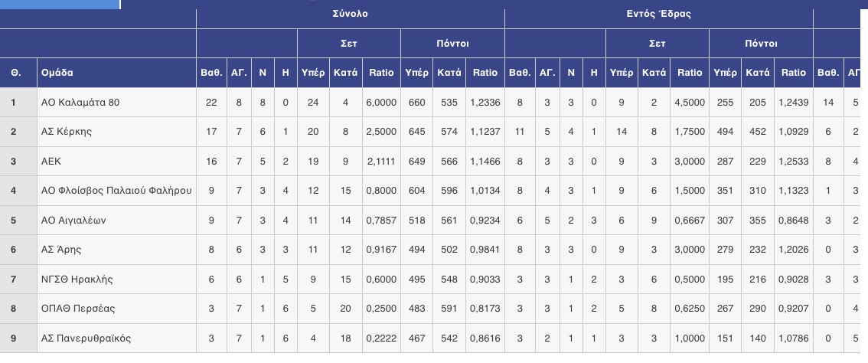Click ΝΓΣΘ Ηρακλής team name
This screenshot has height=363, width=868.
[x=77, y=280]
